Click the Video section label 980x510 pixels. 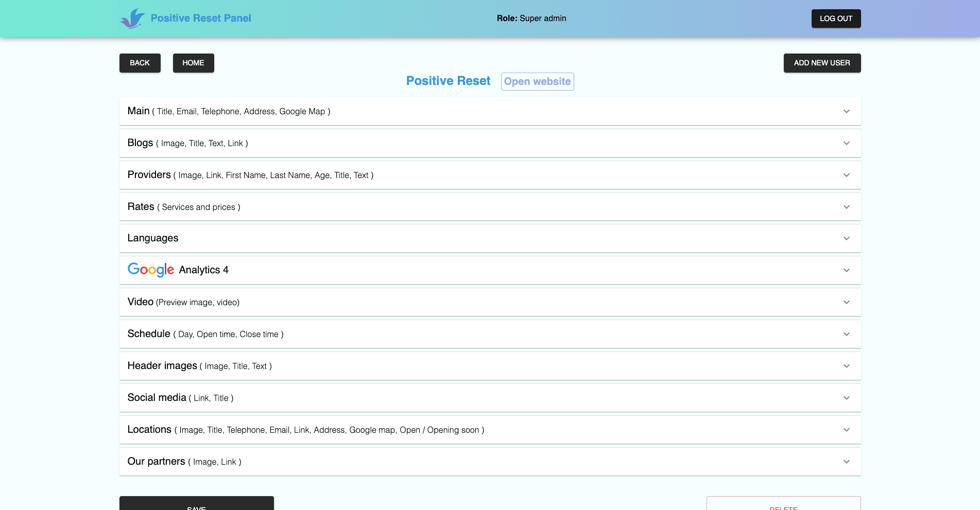click(141, 302)
